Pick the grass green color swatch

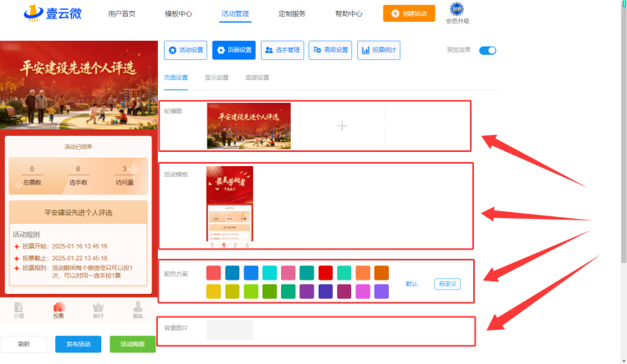tap(269, 291)
